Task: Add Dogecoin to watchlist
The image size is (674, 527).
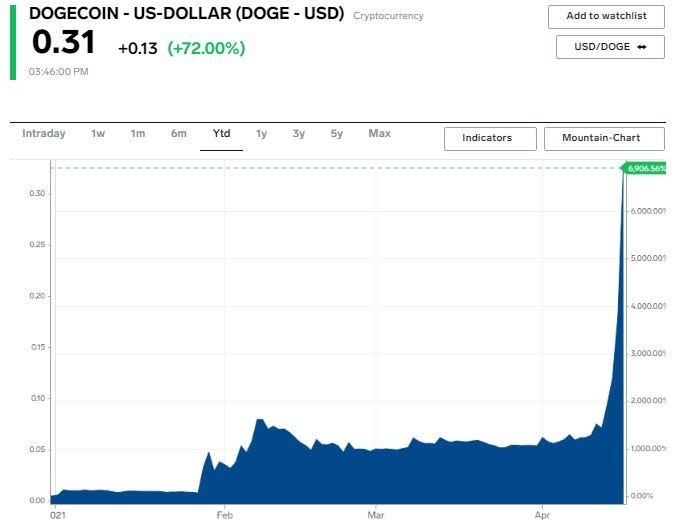Action: [x=606, y=17]
